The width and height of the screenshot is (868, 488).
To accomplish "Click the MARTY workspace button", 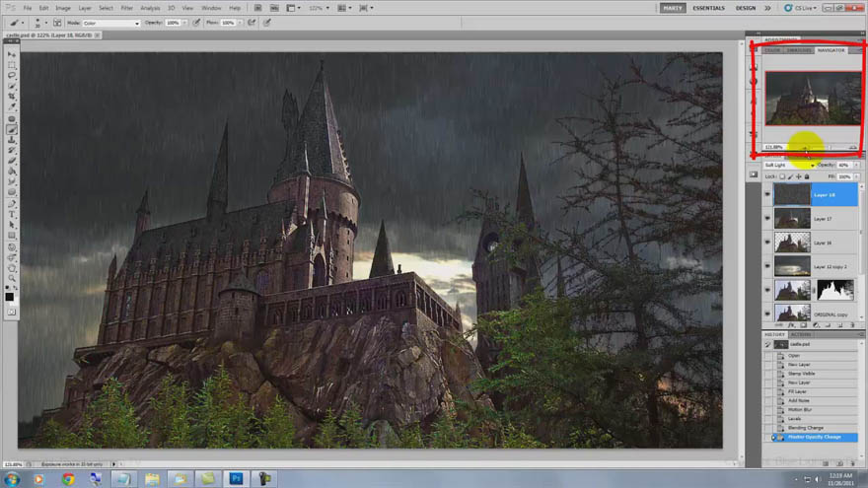I will coord(673,8).
